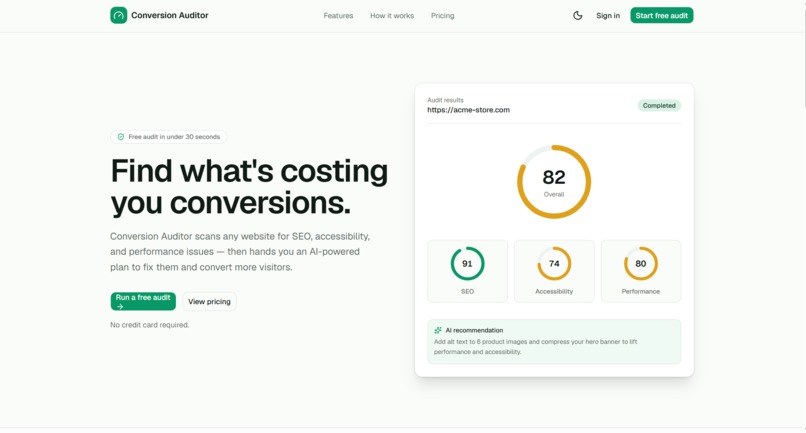Select the Performance score card showing 80
Screen dimensions: 806x433
(x=641, y=271)
